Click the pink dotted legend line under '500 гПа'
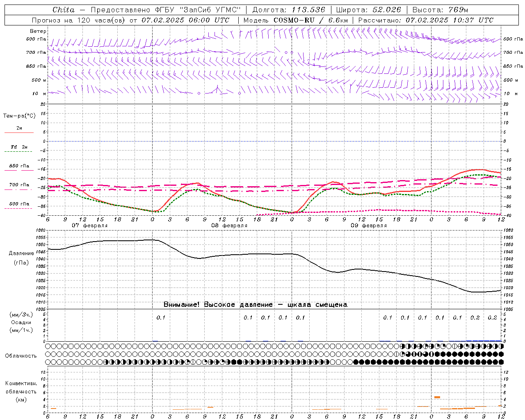This screenshot has height=420, width=525. (x=18, y=208)
